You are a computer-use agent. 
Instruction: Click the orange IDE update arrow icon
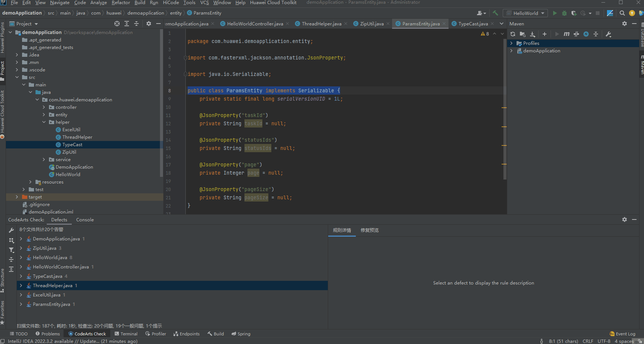(x=632, y=13)
